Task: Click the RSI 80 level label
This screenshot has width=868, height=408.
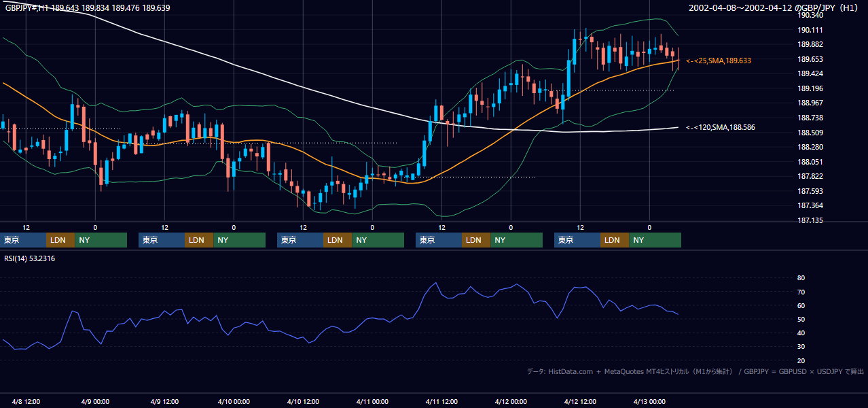Action: (x=801, y=278)
